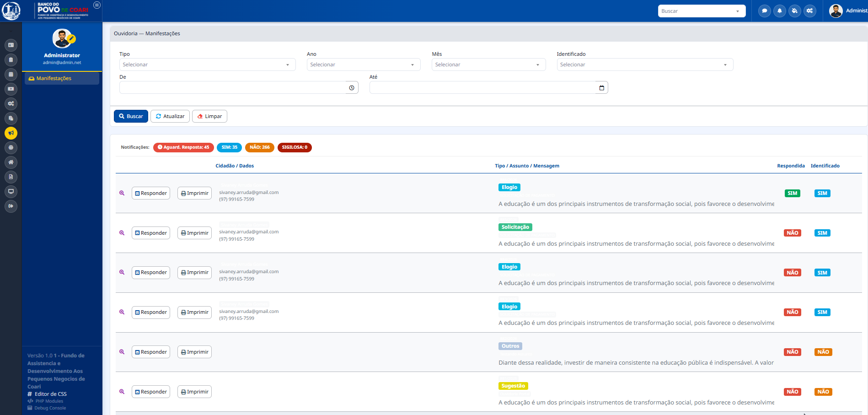Filter by NÃO: 266 badge

pyautogui.click(x=259, y=147)
